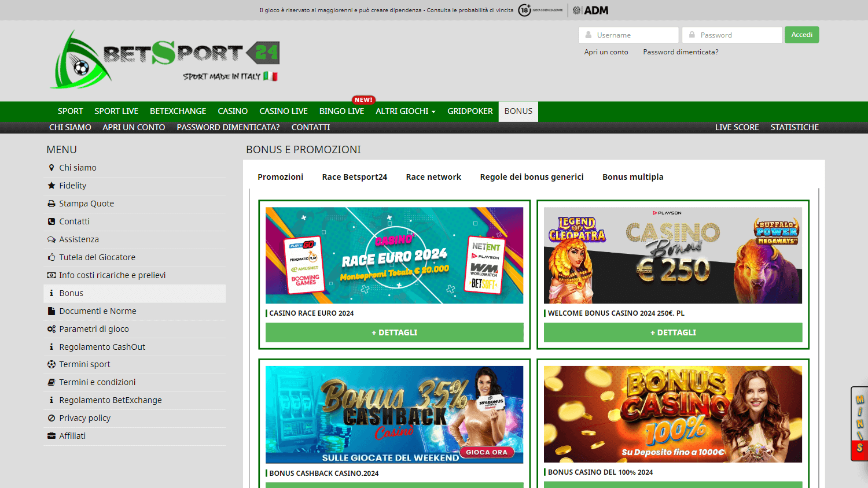Click Password dimenticata? link below login
The image size is (868, 488).
coord(681,52)
